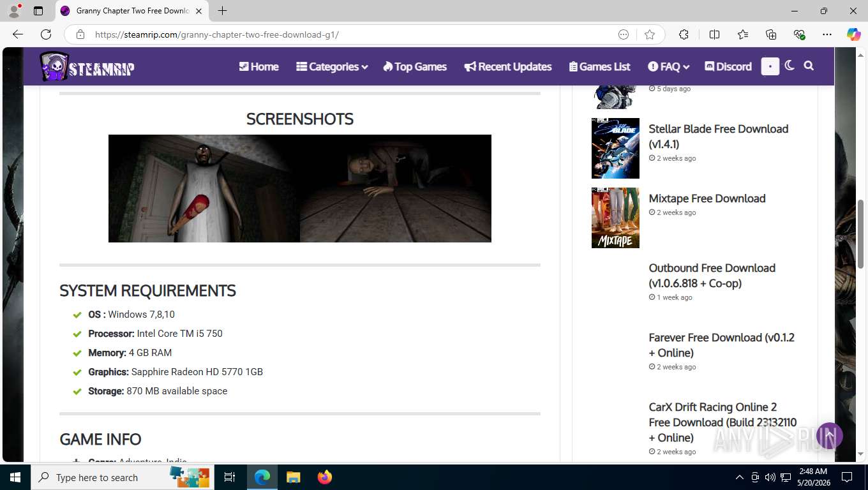Open the Favorites list icon

tap(743, 34)
